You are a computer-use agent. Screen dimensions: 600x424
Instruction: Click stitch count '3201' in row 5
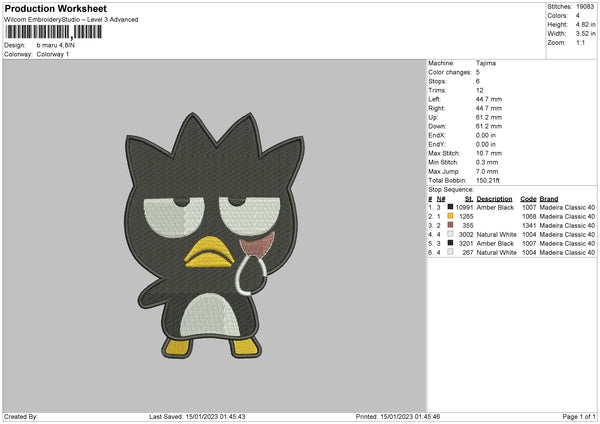[466, 244]
